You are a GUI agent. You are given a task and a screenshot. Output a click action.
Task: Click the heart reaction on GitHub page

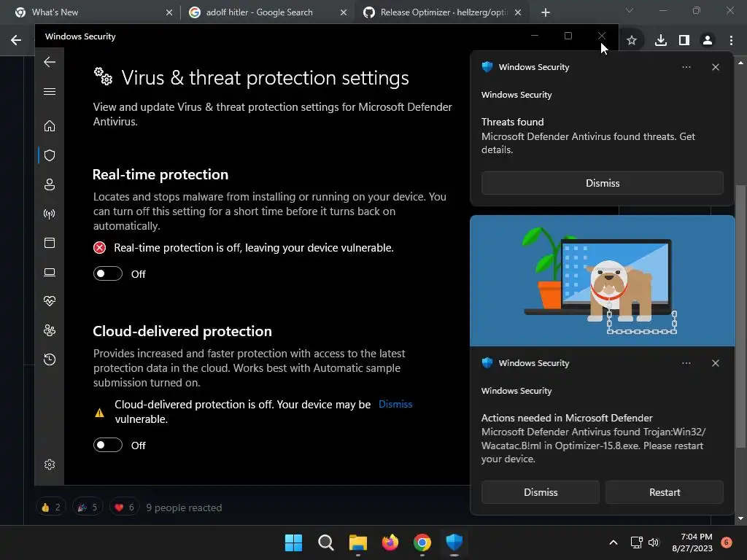[x=125, y=507]
